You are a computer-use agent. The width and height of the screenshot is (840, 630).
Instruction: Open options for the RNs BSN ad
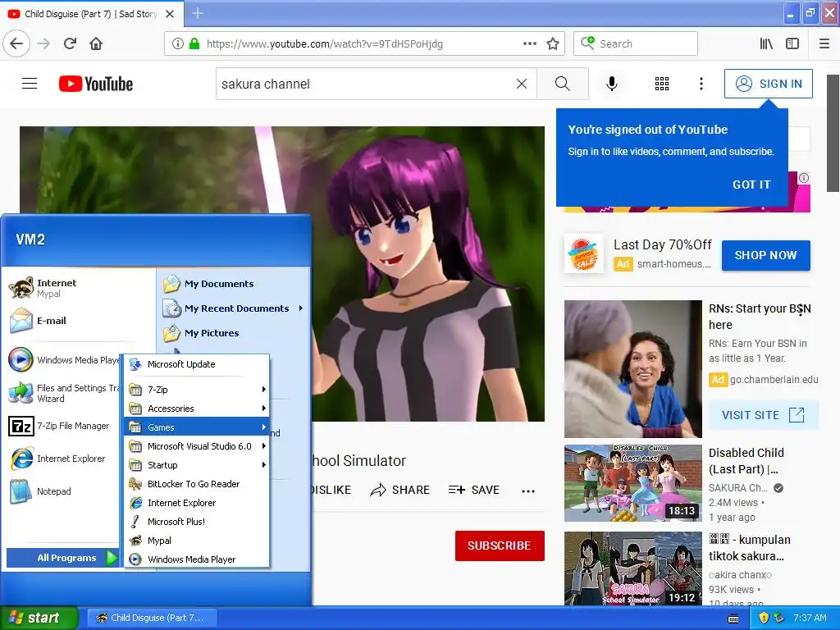[x=801, y=309]
